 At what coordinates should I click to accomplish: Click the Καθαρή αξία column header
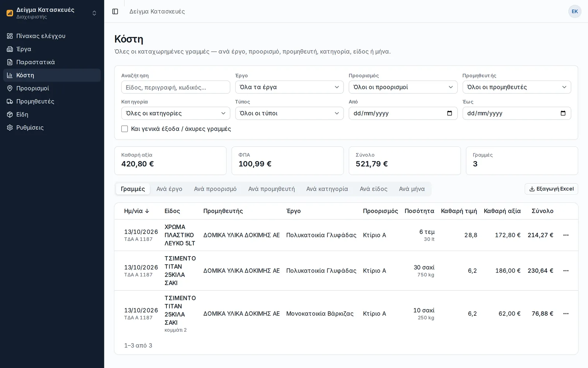502,211
